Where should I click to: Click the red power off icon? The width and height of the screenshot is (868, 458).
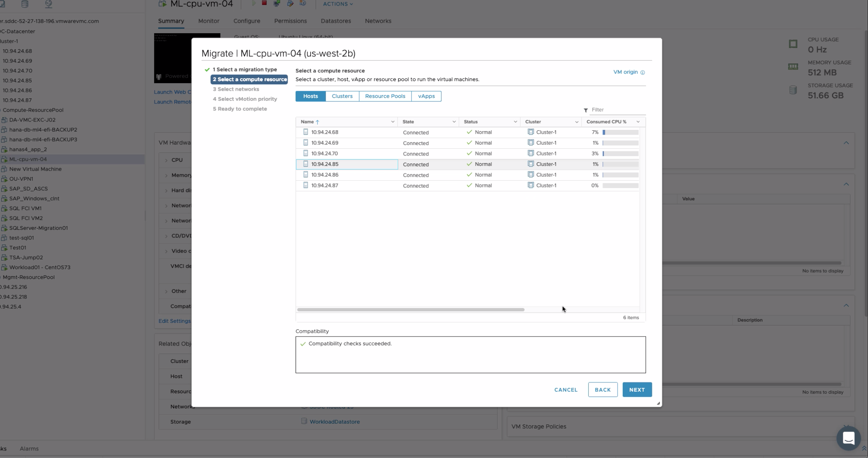coord(264,3)
